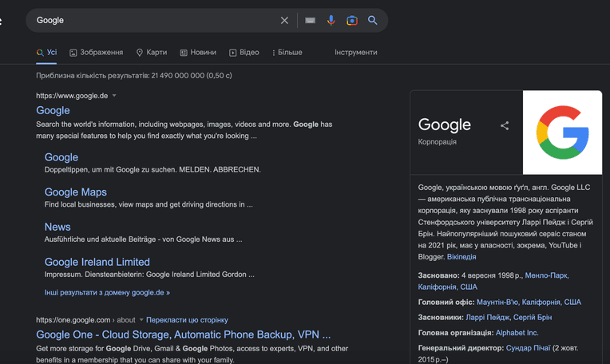Open the Відео results tab
The height and width of the screenshot is (364, 610).
coord(244,53)
